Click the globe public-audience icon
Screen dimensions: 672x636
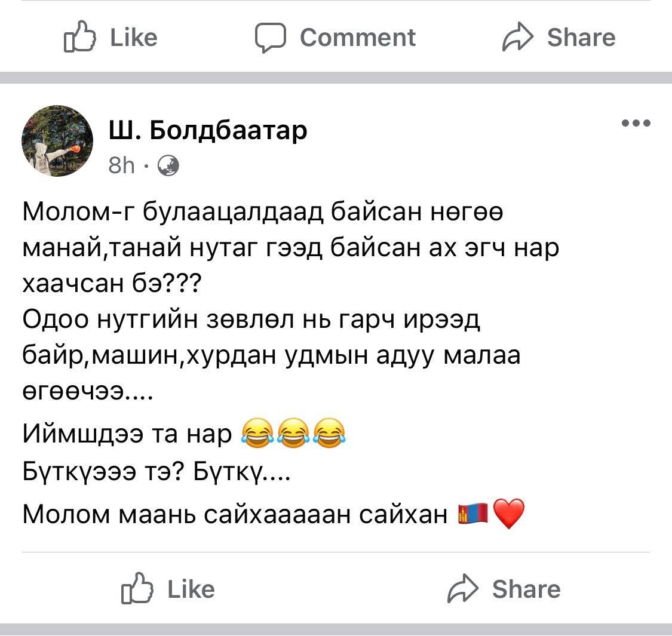click(x=168, y=165)
